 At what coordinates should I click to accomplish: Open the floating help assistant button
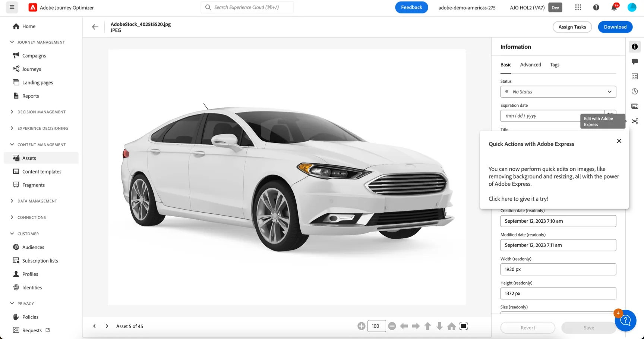[x=626, y=320]
